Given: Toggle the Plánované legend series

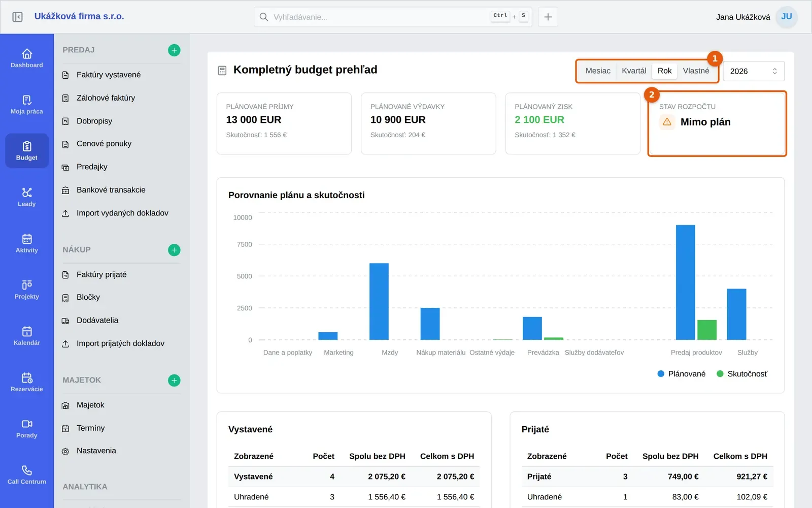Looking at the screenshot, I should [x=681, y=374].
